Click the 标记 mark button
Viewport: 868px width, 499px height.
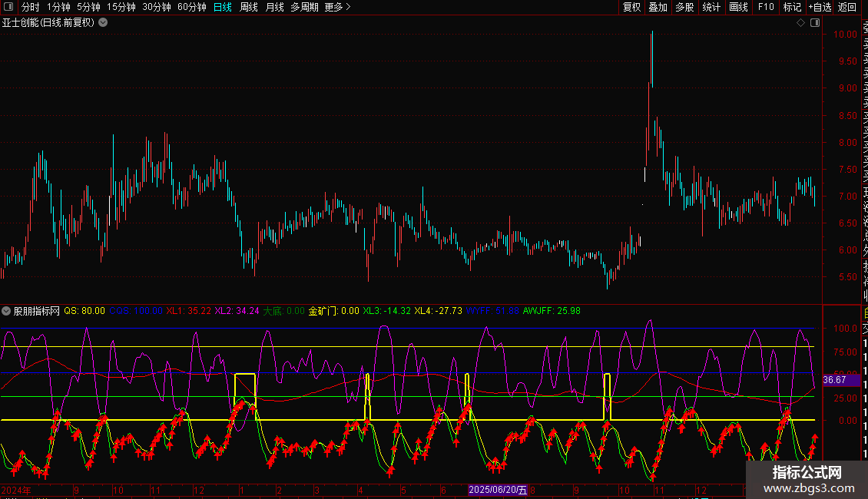(x=792, y=7)
